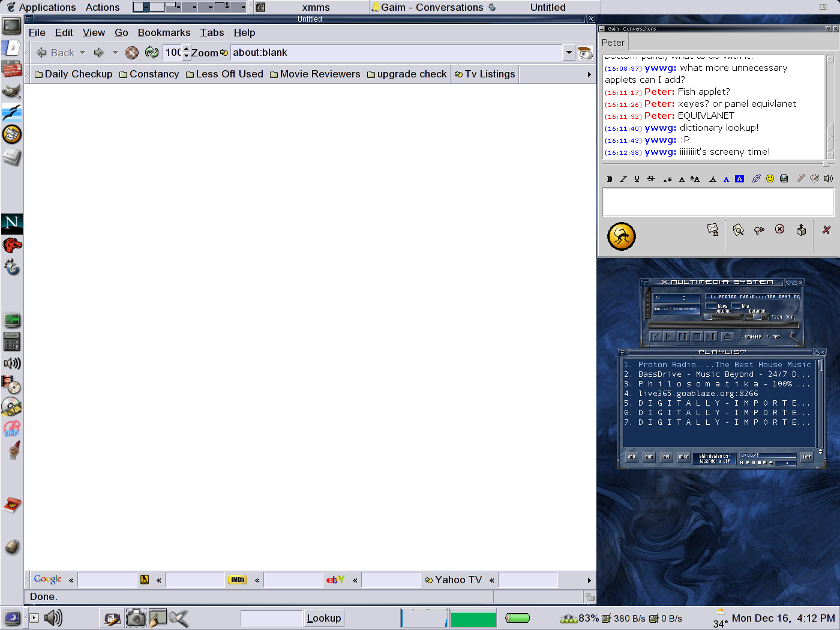Open the Applications menu in the top panel
This screenshot has width=840, height=630.
(x=40, y=7)
